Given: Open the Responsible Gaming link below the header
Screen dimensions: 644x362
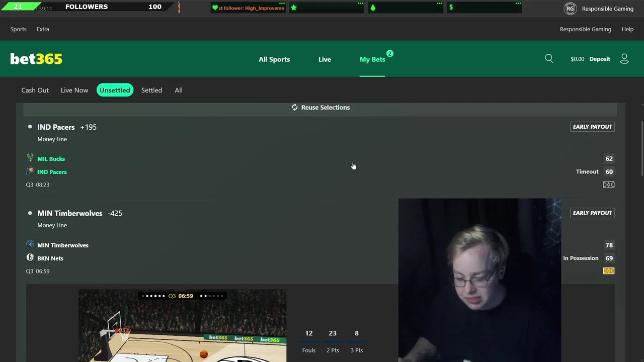Looking at the screenshot, I should (x=586, y=29).
